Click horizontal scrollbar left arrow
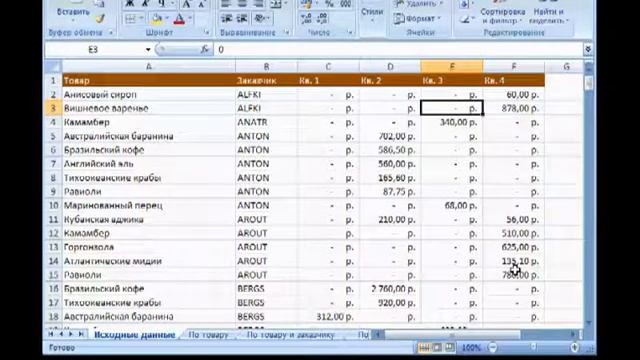Image resolution: width=640 pixels, height=360 pixels. click(x=378, y=335)
